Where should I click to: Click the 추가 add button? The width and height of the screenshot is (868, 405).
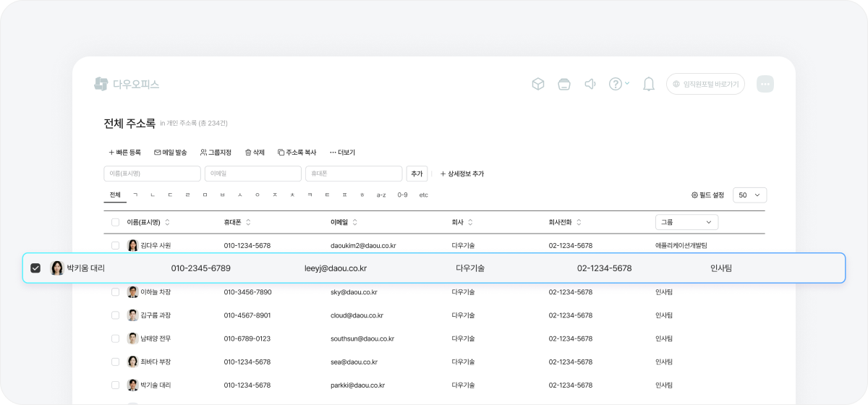[x=417, y=174]
